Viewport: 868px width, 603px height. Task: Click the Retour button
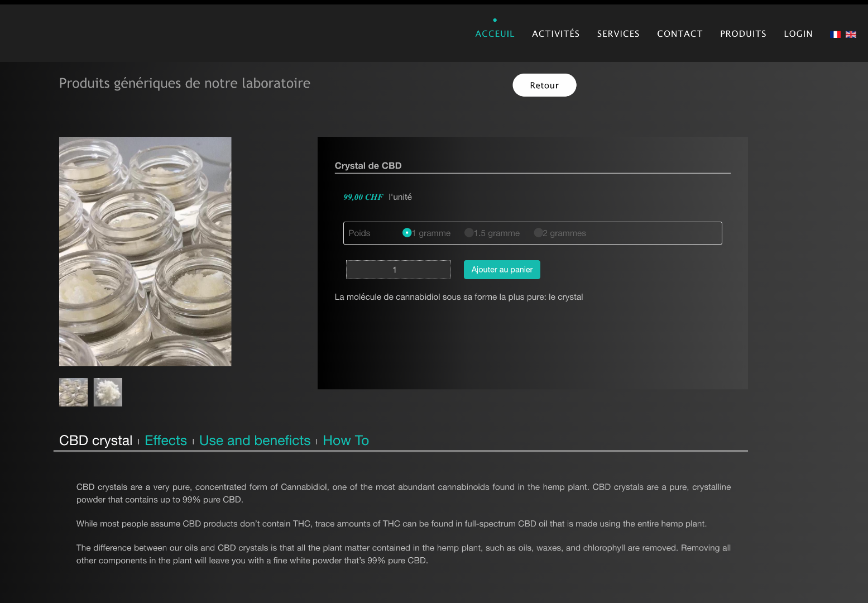pyautogui.click(x=544, y=85)
